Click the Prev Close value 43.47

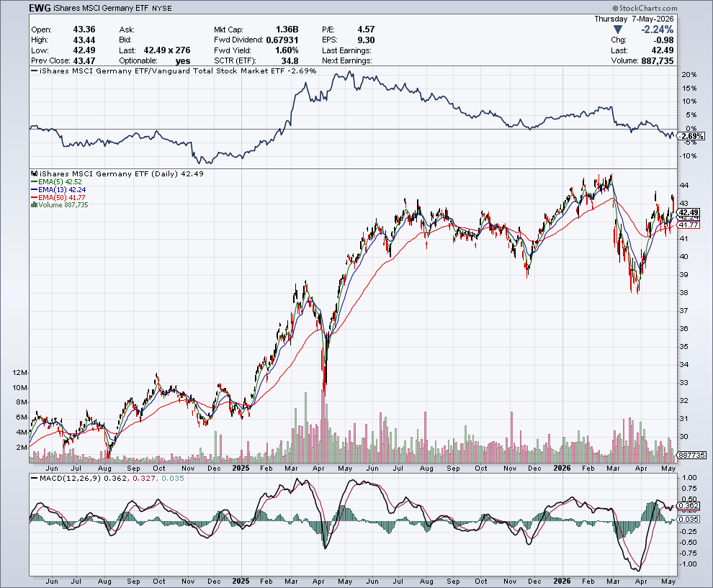84,60
